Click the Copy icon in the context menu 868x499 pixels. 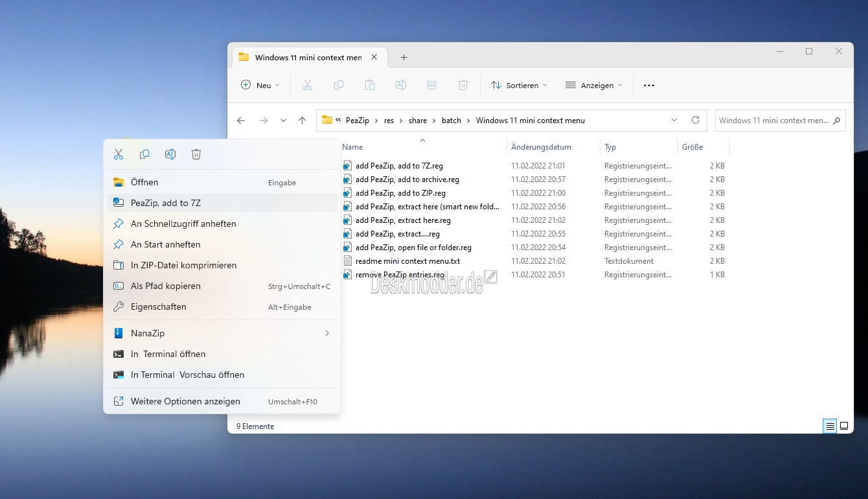click(144, 154)
